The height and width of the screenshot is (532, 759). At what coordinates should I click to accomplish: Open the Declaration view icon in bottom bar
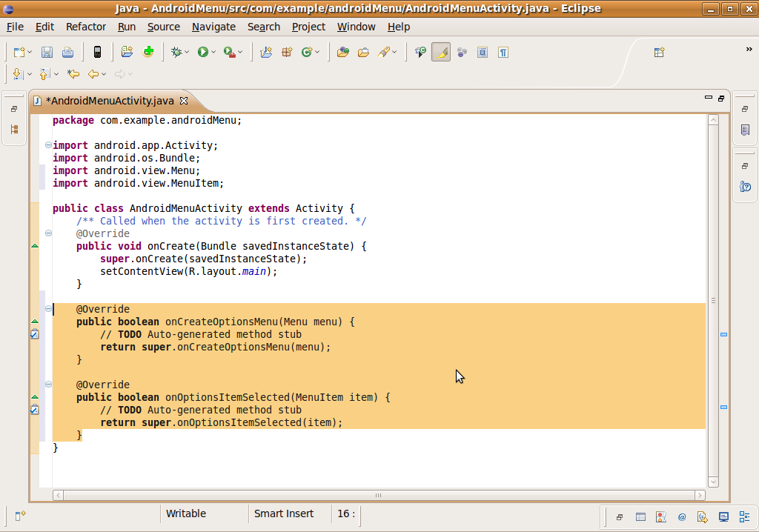pyautogui.click(x=703, y=517)
